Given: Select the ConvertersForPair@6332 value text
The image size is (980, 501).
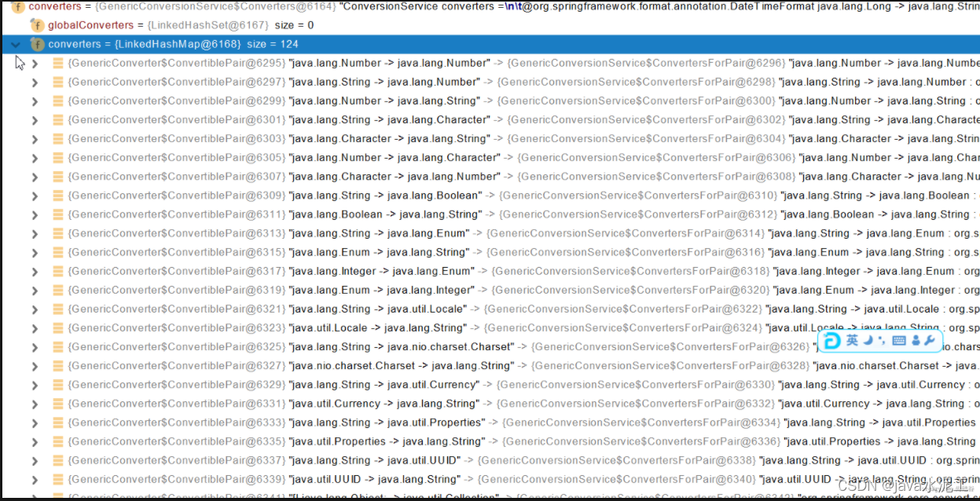Looking at the screenshot, I should tap(637, 404).
